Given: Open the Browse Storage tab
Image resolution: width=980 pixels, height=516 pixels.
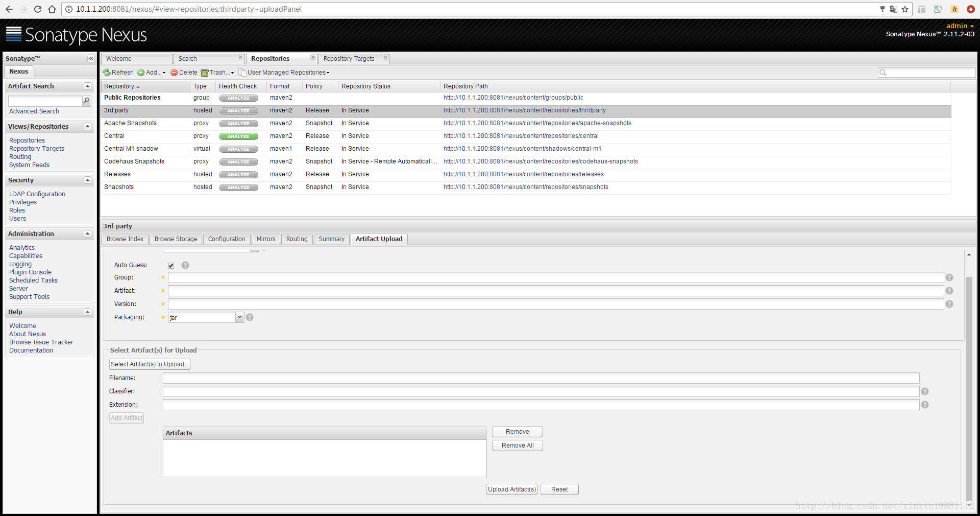Looking at the screenshot, I should [x=176, y=239].
